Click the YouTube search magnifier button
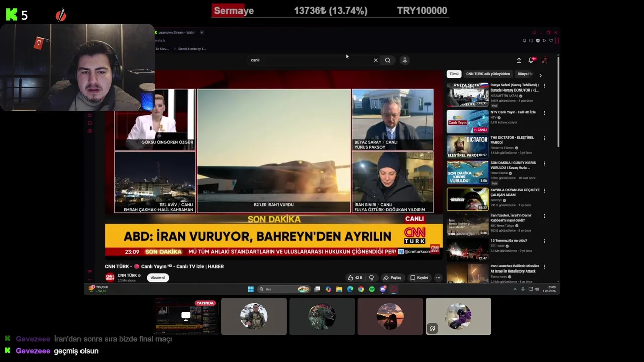644x362 pixels. [x=388, y=60]
